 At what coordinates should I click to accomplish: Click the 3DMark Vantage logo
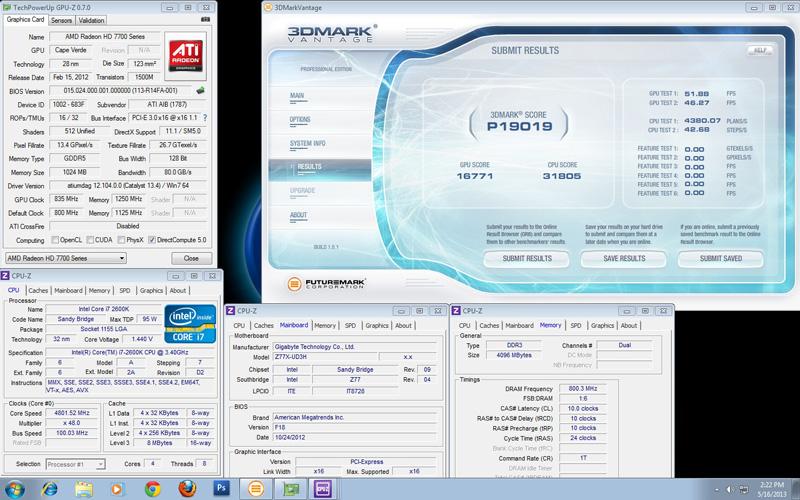[x=332, y=34]
